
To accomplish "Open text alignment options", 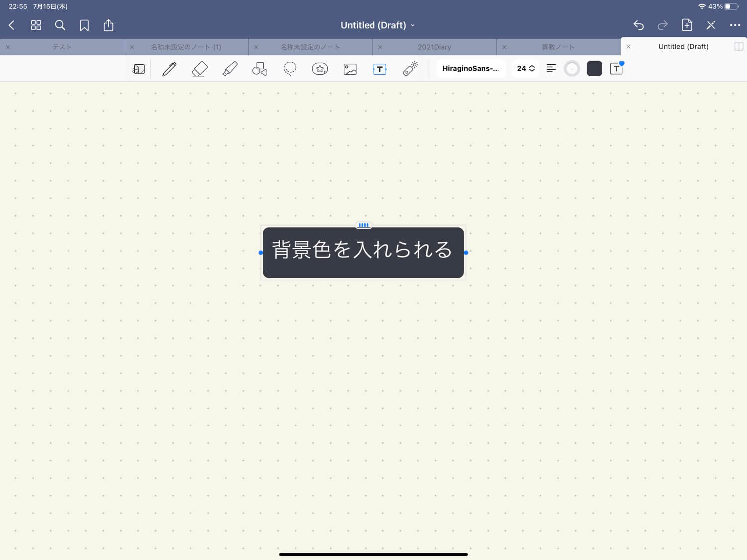I will click(551, 69).
